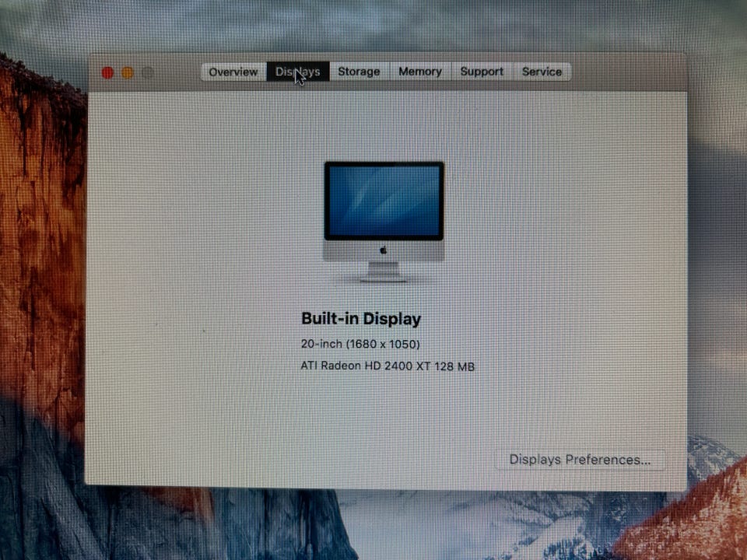Click the "Built-in Display" heading
The height and width of the screenshot is (560, 747).
tap(361, 319)
